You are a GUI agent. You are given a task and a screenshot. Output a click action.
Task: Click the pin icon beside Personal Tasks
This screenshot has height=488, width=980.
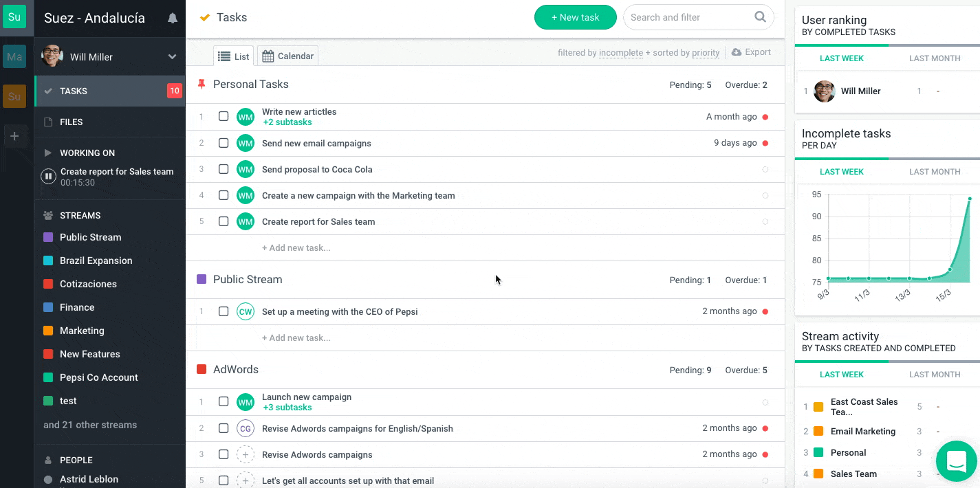(x=202, y=85)
